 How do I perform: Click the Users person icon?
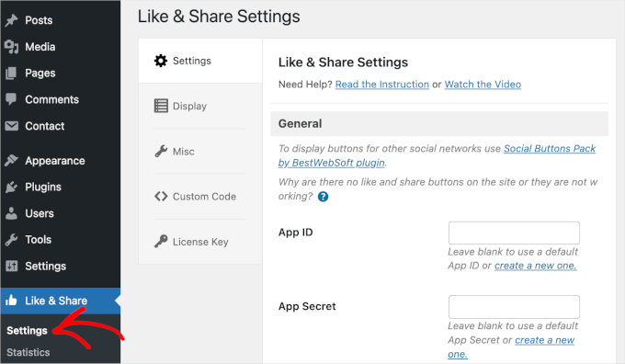12,213
